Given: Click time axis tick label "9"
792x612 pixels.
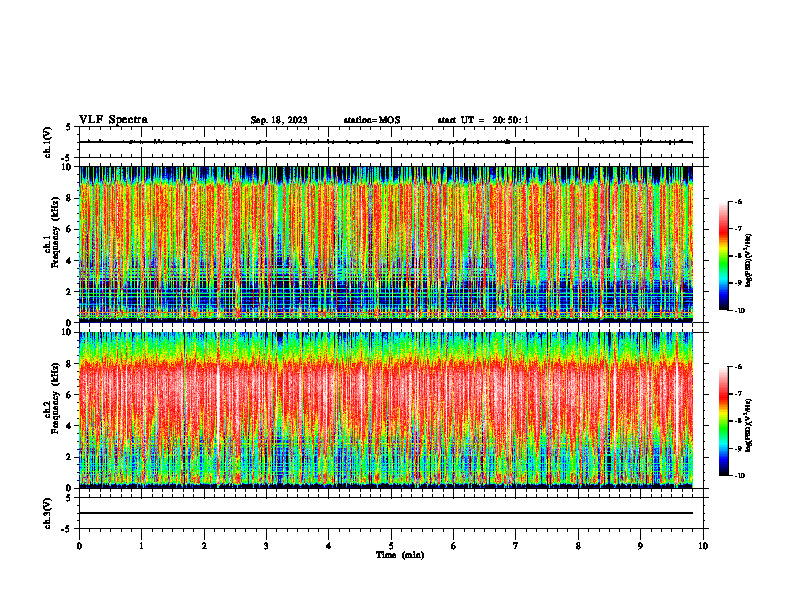Looking at the screenshot, I should (640, 546).
